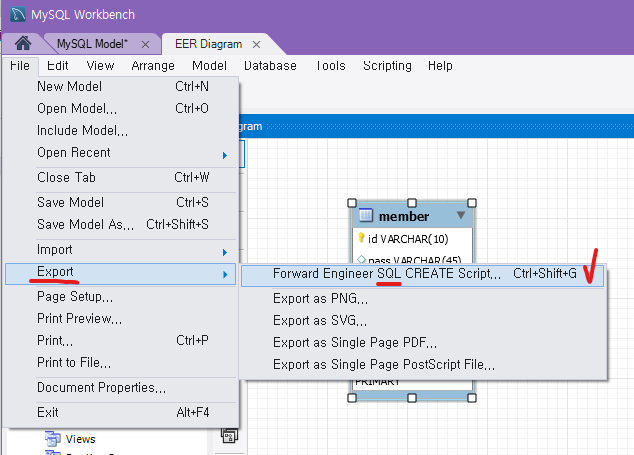Open the Scripting menu
The image size is (634, 455).
point(387,66)
